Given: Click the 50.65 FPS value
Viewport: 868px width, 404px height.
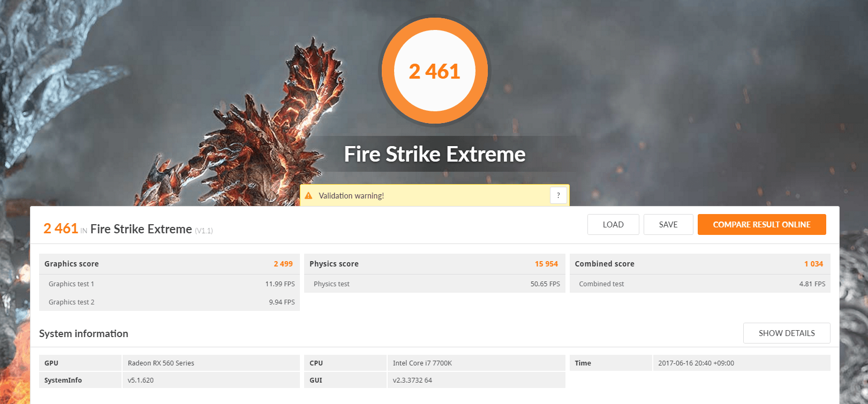Looking at the screenshot, I should [x=545, y=284].
